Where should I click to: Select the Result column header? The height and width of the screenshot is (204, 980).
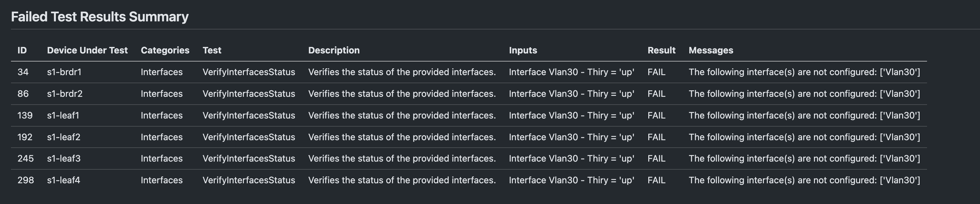(661, 50)
